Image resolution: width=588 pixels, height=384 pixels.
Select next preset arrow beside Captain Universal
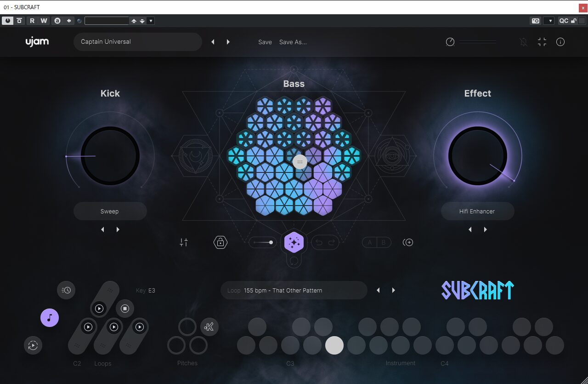coord(228,42)
